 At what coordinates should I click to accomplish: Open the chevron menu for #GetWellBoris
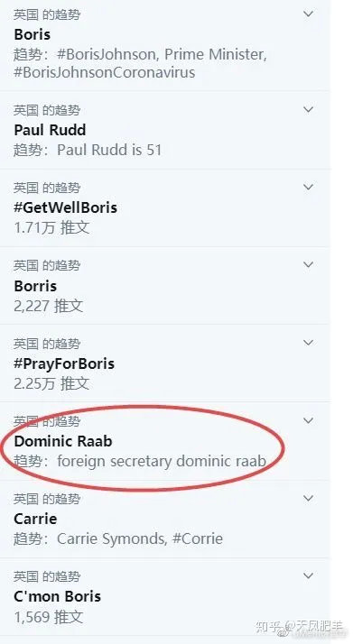click(308, 188)
